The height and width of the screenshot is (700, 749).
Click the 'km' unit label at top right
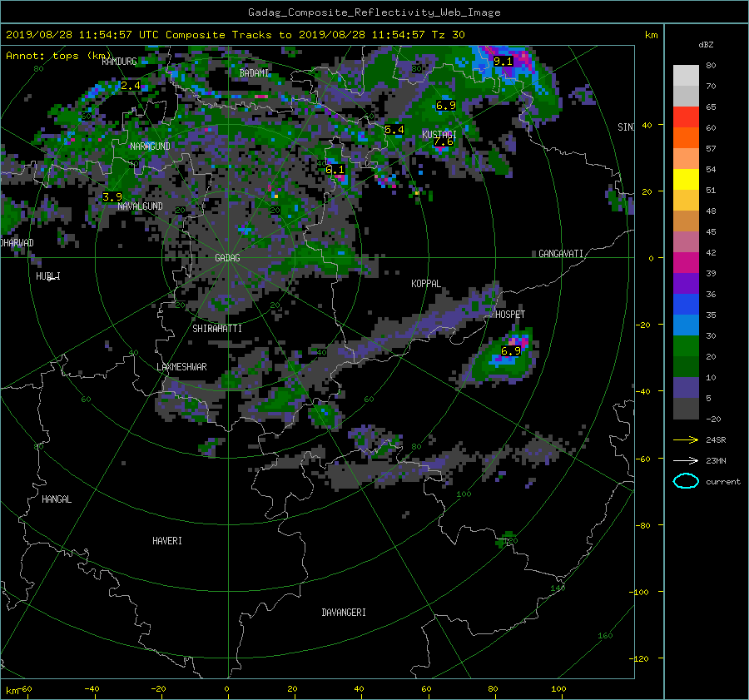pos(651,35)
